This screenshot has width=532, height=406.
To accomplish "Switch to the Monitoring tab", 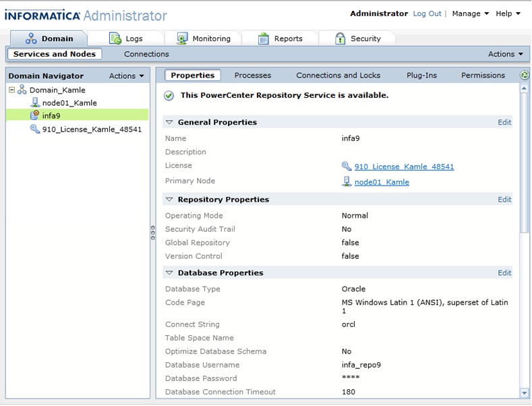I will pyautogui.click(x=203, y=38).
